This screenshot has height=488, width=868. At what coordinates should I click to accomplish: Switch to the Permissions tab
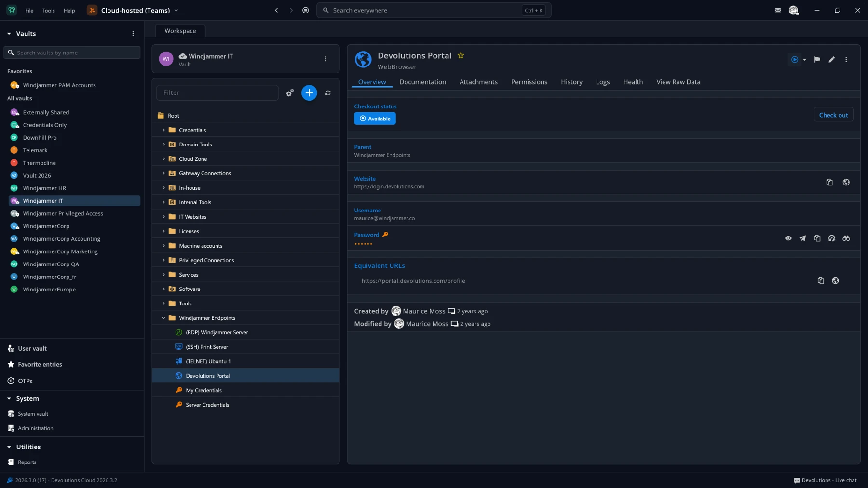[529, 82]
